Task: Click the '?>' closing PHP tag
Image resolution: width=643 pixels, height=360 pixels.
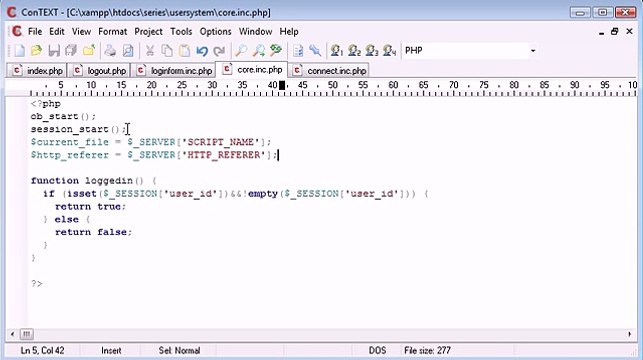Action: (x=36, y=283)
